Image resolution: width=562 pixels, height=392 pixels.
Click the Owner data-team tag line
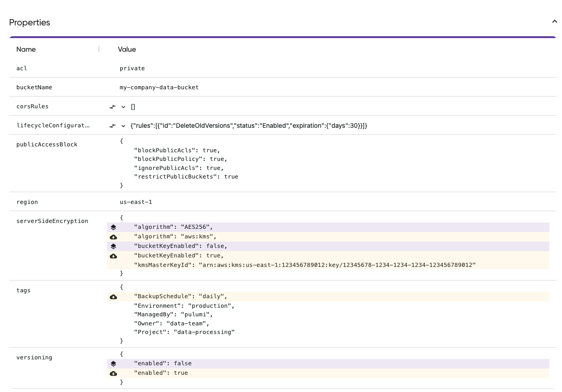click(171, 324)
